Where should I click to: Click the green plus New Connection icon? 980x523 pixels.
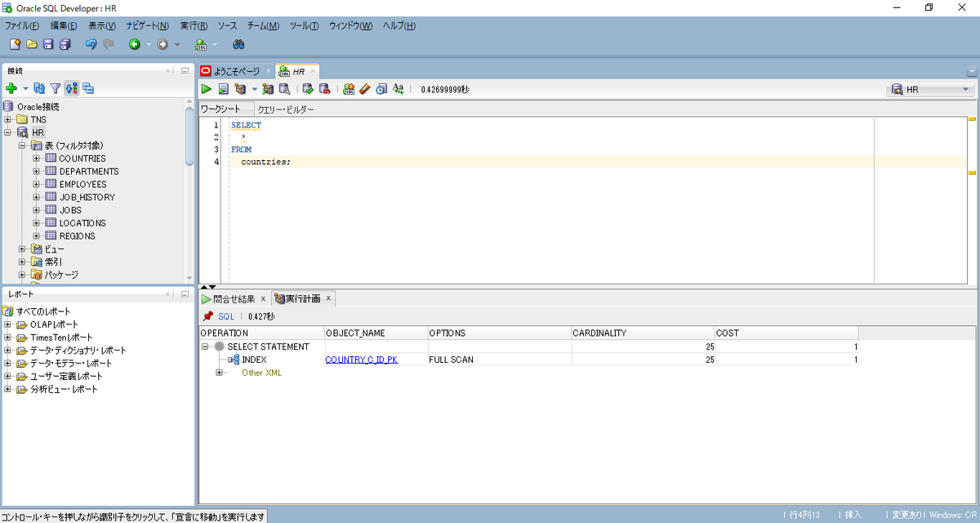click(x=11, y=88)
